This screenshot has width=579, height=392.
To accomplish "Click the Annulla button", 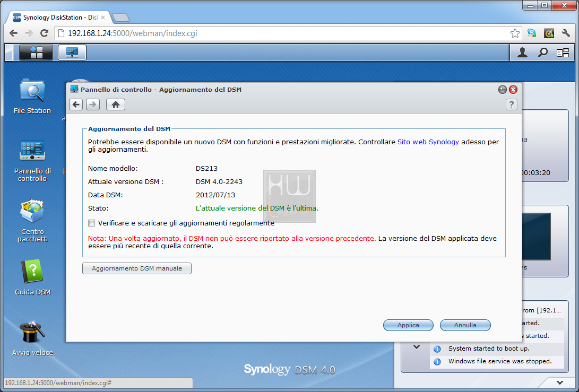I will pyautogui.click(x=465, y=325).
